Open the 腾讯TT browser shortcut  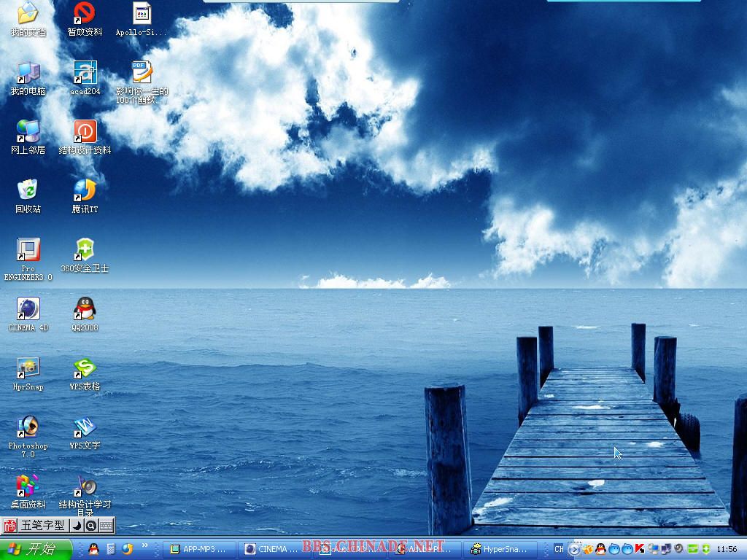pyautogui.click(x=85, y=191)
